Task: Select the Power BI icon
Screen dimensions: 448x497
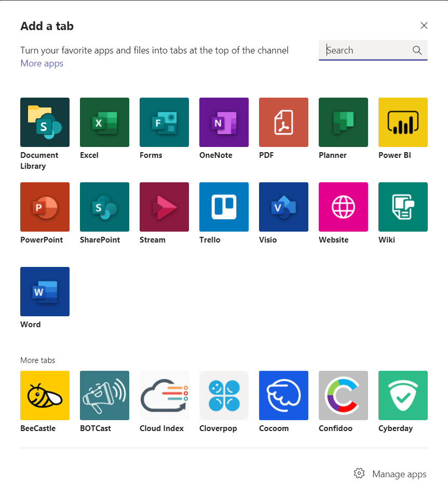Action: point(403,122)
